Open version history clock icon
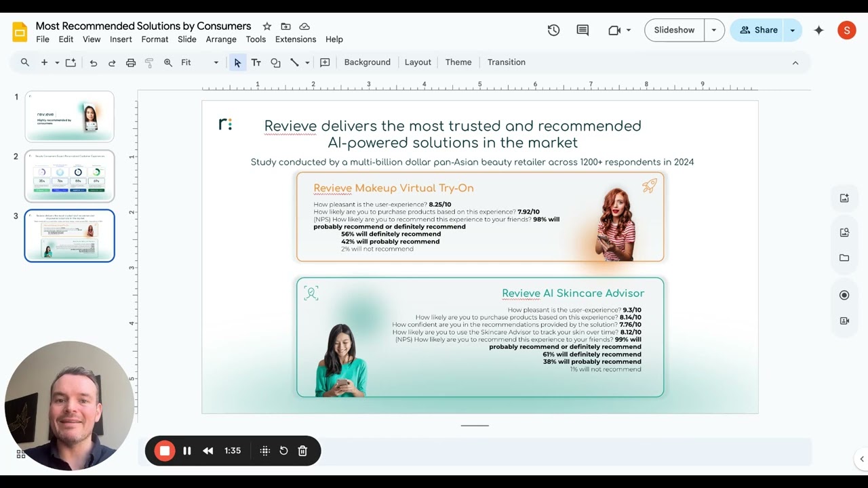This screenshot has width=868, height=488. click(554, 30)
